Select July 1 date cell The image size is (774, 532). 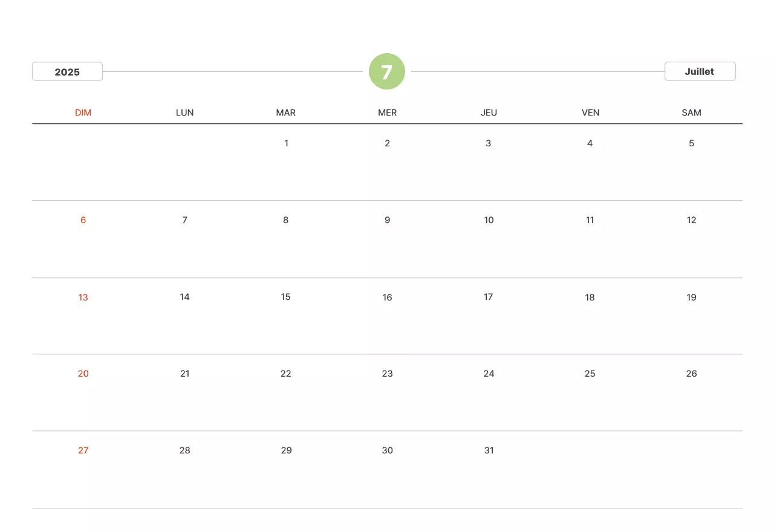286,143
